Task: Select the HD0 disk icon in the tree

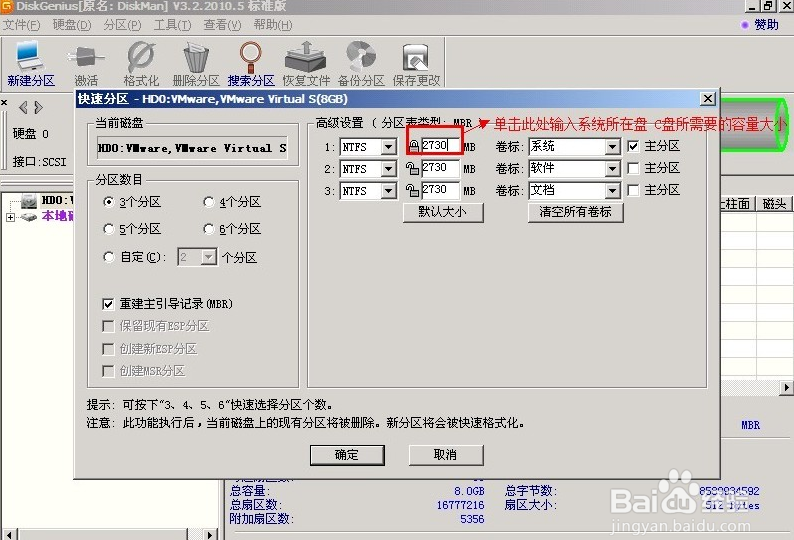Action: click(29, 201)
